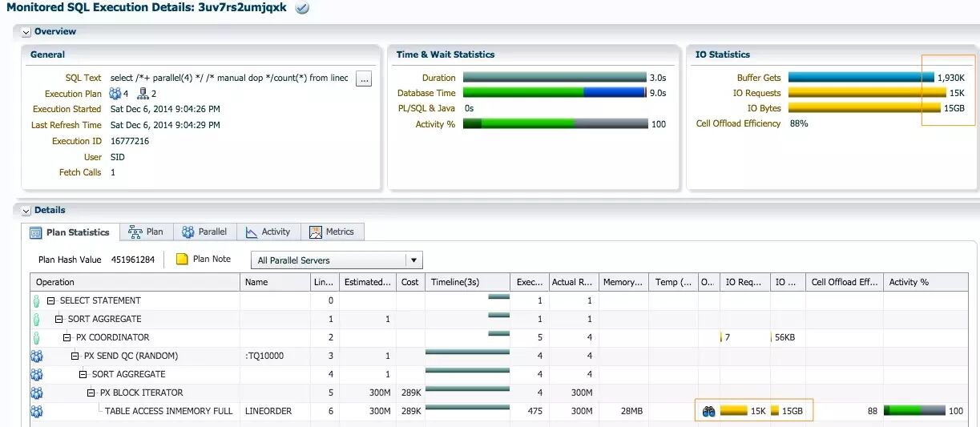Collapse the Details section
This screenshot has width=980, height=427.
point(26,211)
